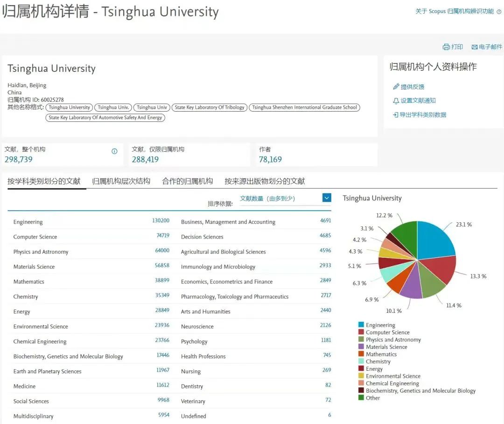
Task: Click the 'Tsinghua Univ.' name variant tag
Action: click(113, 107)
